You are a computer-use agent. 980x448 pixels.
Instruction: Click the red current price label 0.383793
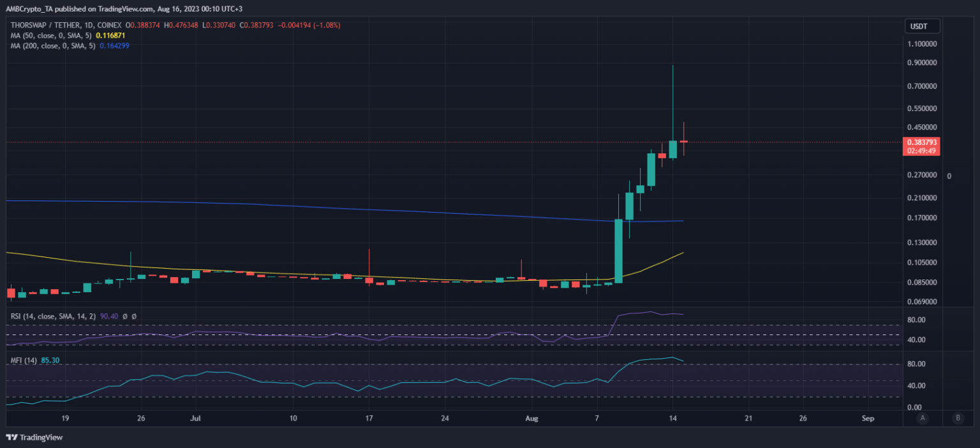click(x=921, y=142)
